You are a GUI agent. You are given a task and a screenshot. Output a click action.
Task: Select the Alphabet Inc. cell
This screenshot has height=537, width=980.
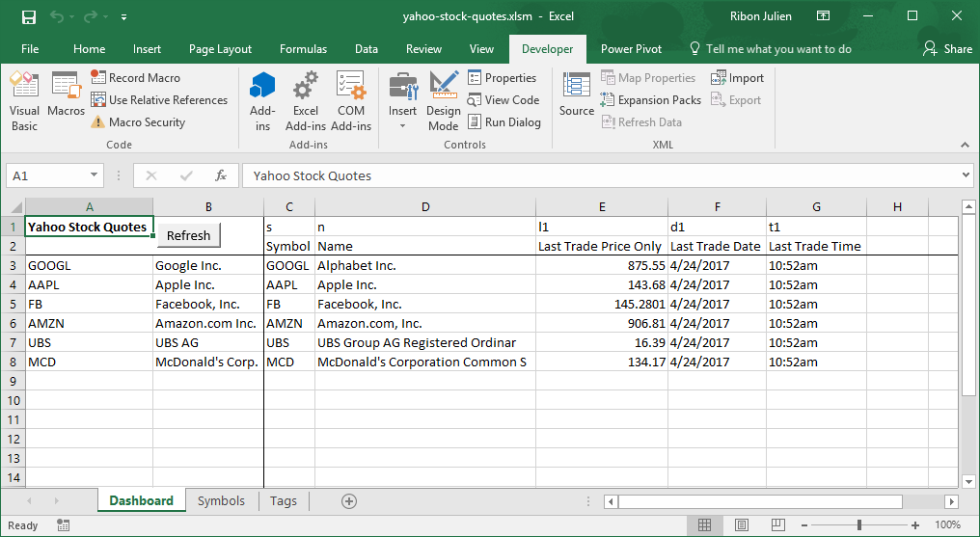coord(425,265)
